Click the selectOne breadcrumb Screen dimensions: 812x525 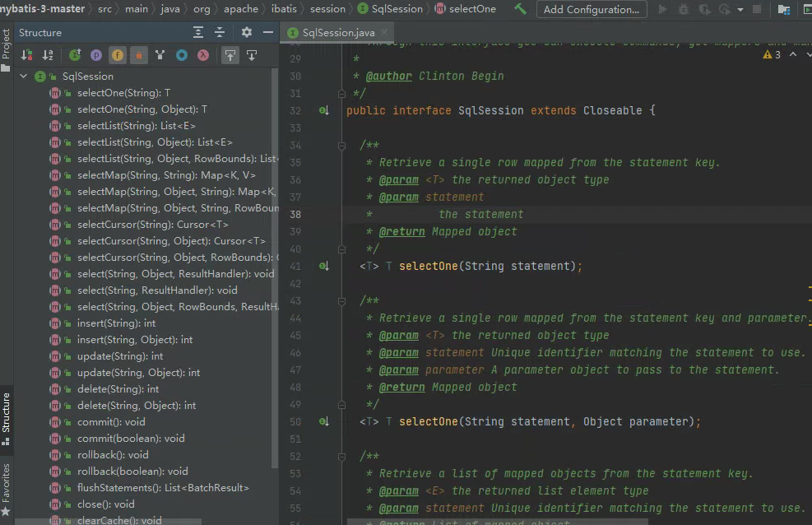pyautogui.click(x=466, y=9)
